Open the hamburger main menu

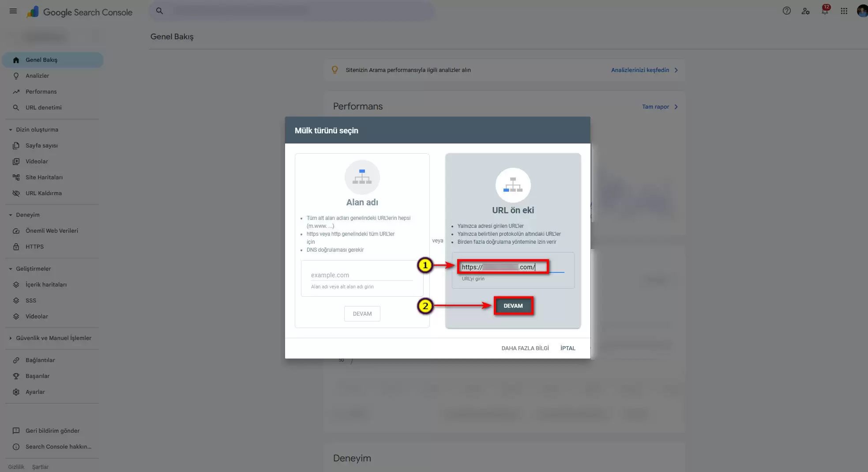[x=13, y=11]
